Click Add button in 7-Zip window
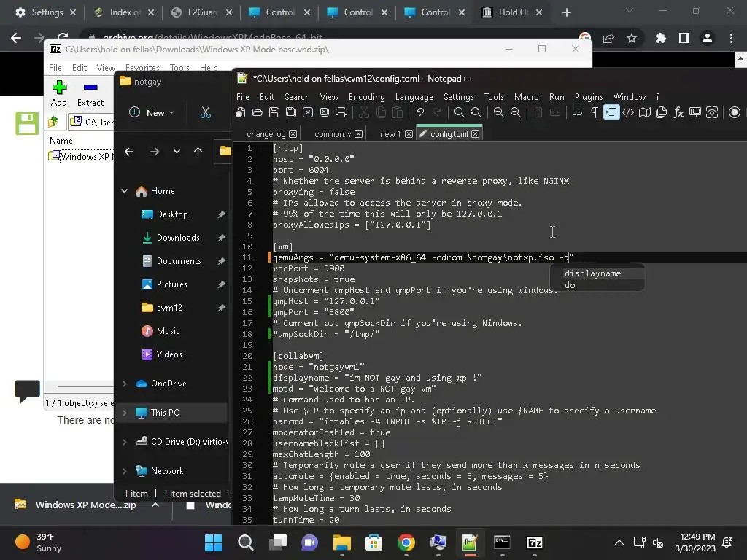747x560 pixels. click(59, 94)
